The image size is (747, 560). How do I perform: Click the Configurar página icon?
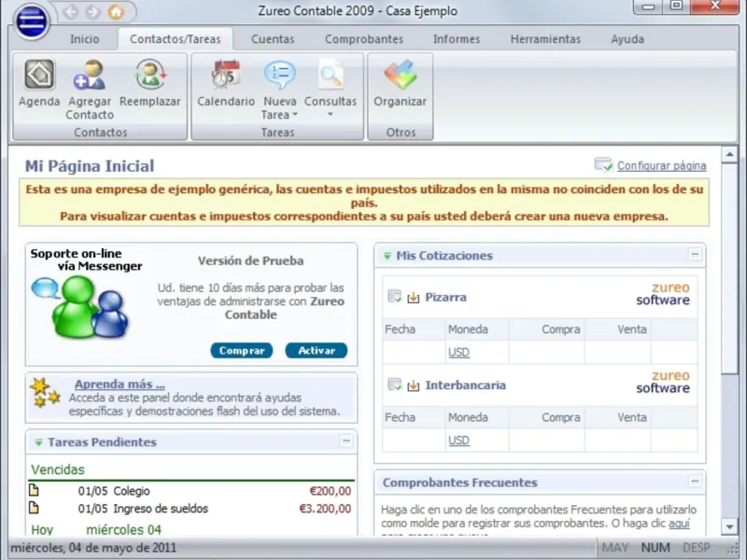(603, 165)
